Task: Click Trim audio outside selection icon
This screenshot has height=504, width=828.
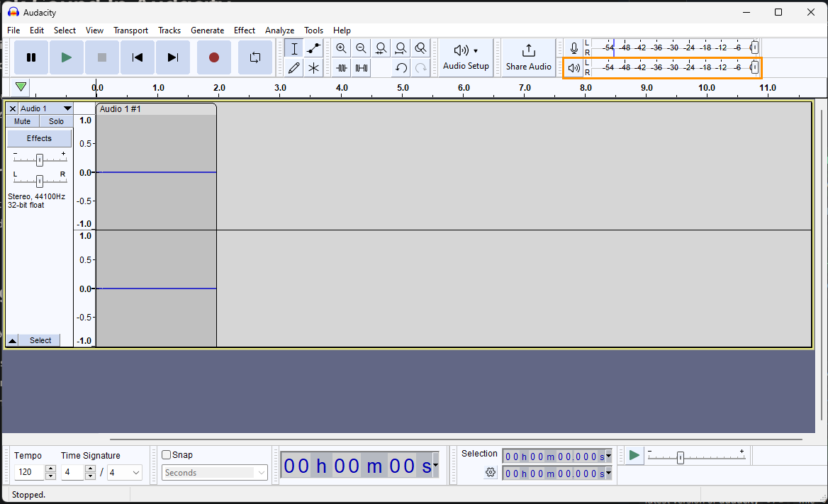Action: [x=342, y=67]
